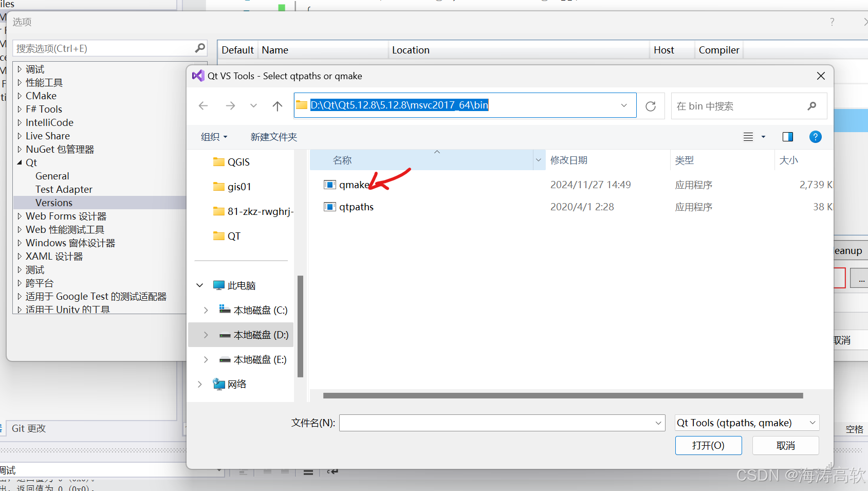Open the 名称 column sort dropdown

click(538, 160)
